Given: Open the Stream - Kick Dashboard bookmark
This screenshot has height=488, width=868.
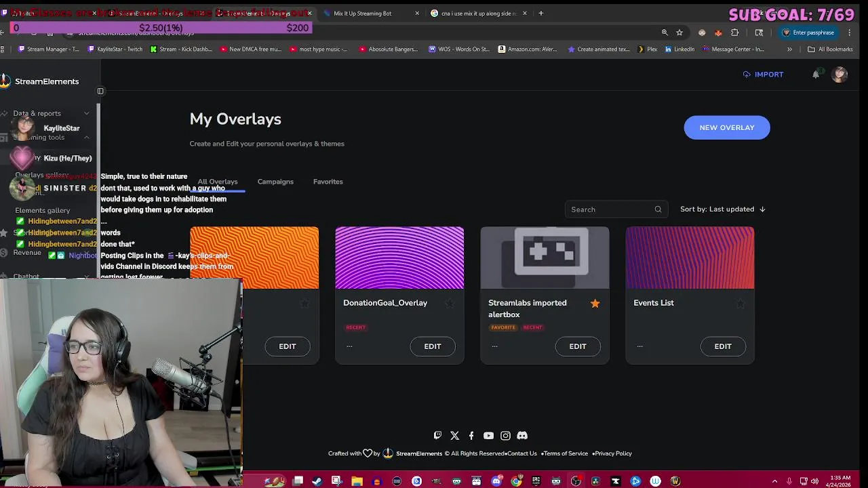Looking at the screenshot, I should (181, 49).
